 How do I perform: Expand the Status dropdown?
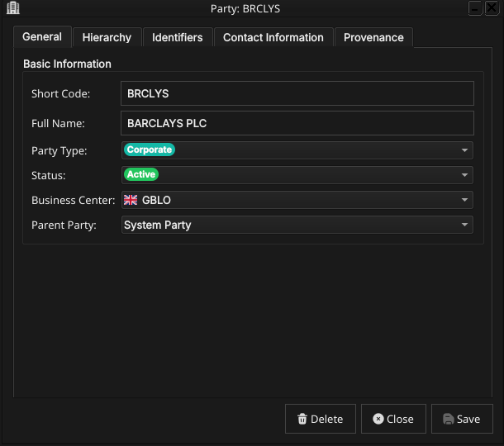click(297, 175)
